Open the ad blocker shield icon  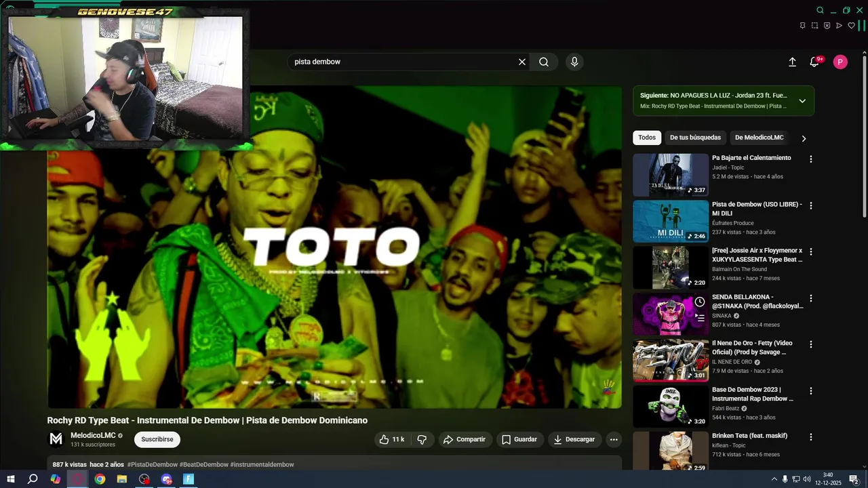(827, 26)
